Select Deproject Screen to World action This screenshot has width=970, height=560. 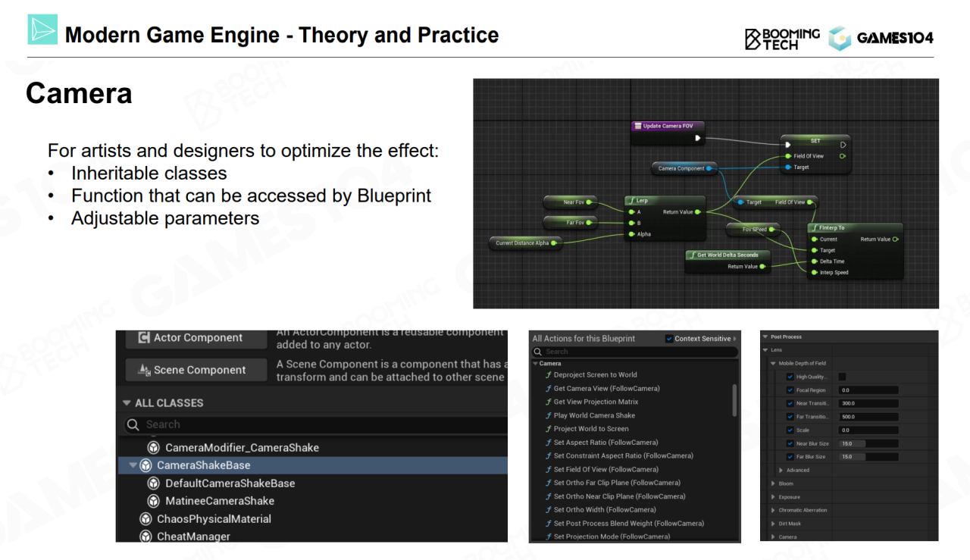pos(595,375)
